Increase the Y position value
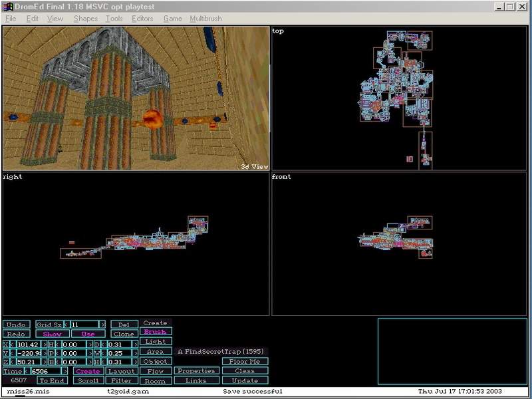The width and height of the screenshot is (532, 399). 45,353
